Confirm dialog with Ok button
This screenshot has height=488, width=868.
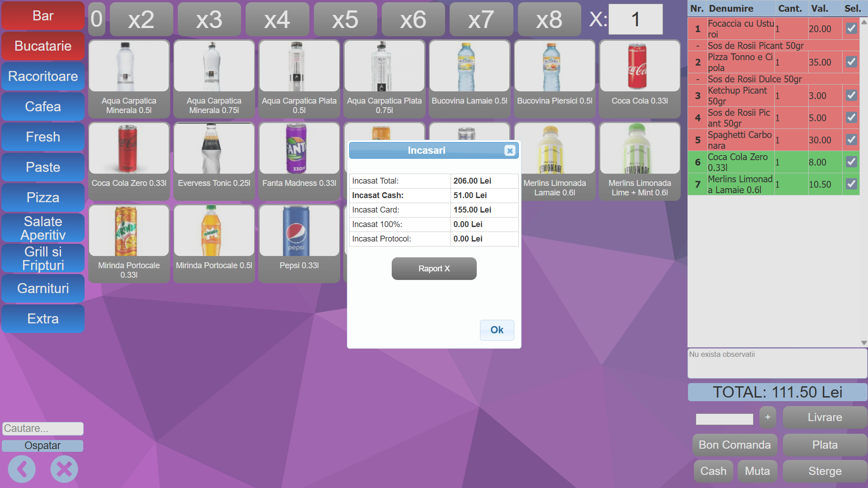(x=497, y=330)
